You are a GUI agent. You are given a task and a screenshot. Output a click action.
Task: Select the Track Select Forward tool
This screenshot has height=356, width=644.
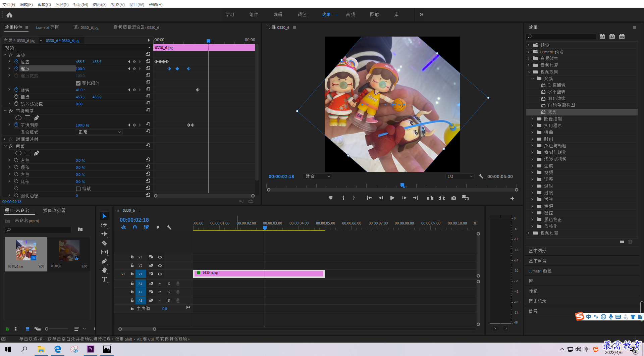point(104,225)
